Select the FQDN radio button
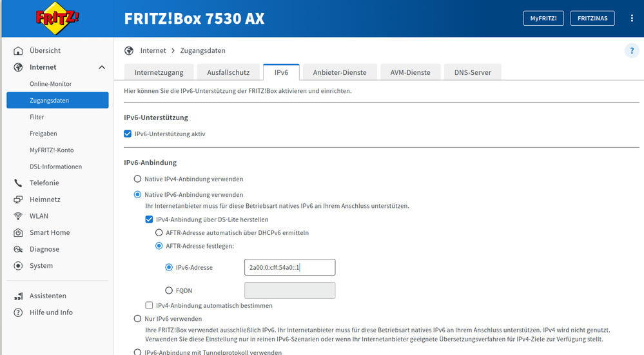The width and height of the screenshot is (644, 355). pos(169,290)
